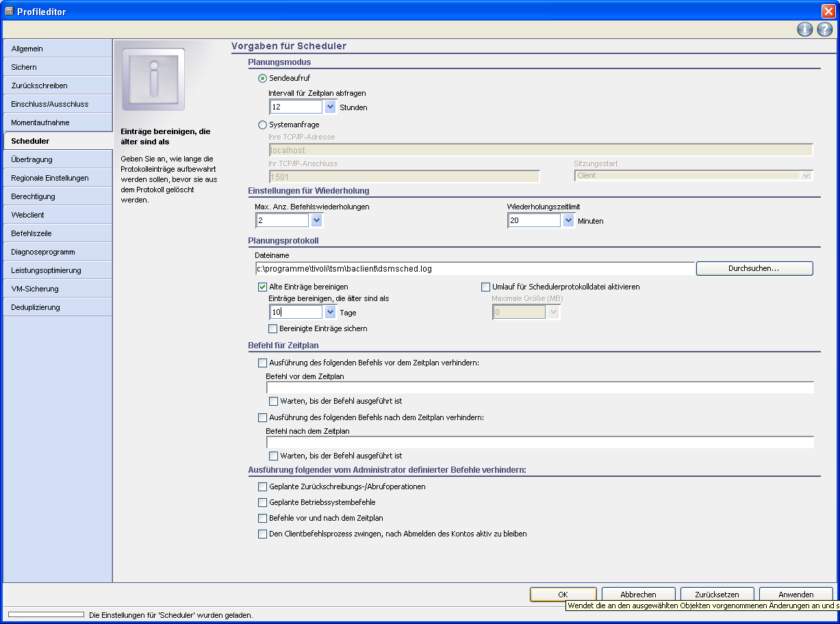
Task: Select the Systemanfrage radio button
Action: [x=262, y=125]
